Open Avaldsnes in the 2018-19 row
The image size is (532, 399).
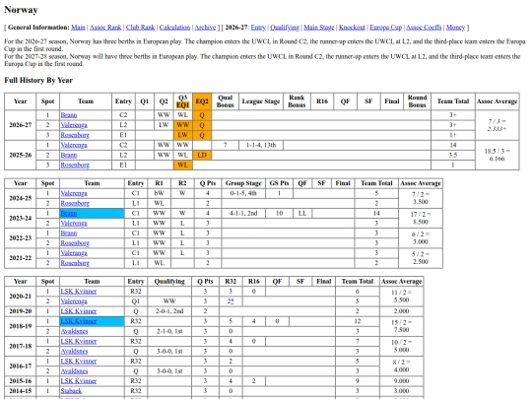click(74, 331)
